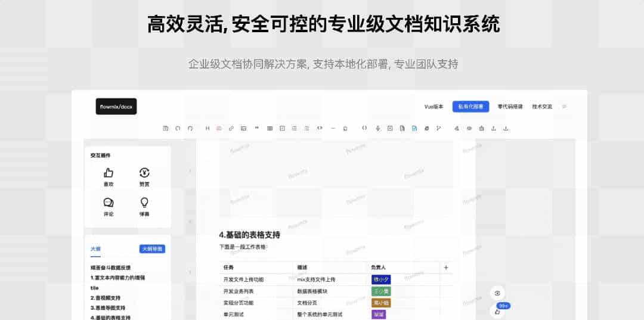This screenshot has width=644, height=320.
Task: Jump to outline item 2.音视频支持
Action: pyautogui.click(x=105, y=298)
